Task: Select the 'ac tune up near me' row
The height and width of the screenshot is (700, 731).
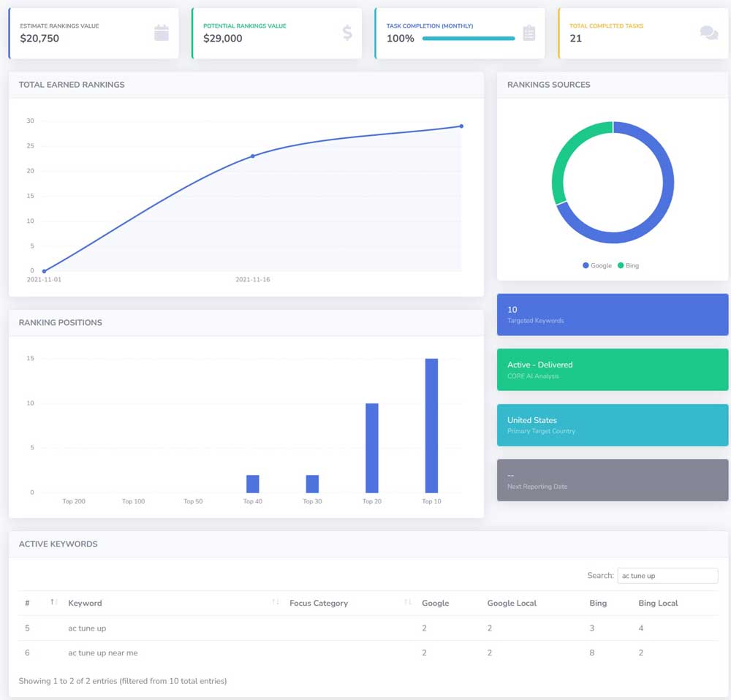Action: 102,653
